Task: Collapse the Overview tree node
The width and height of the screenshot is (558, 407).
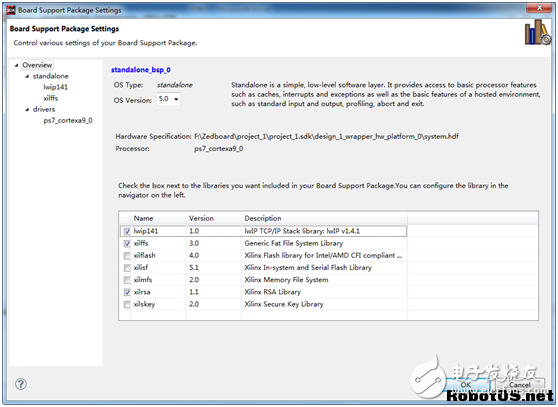Action: tap(16, 65)
